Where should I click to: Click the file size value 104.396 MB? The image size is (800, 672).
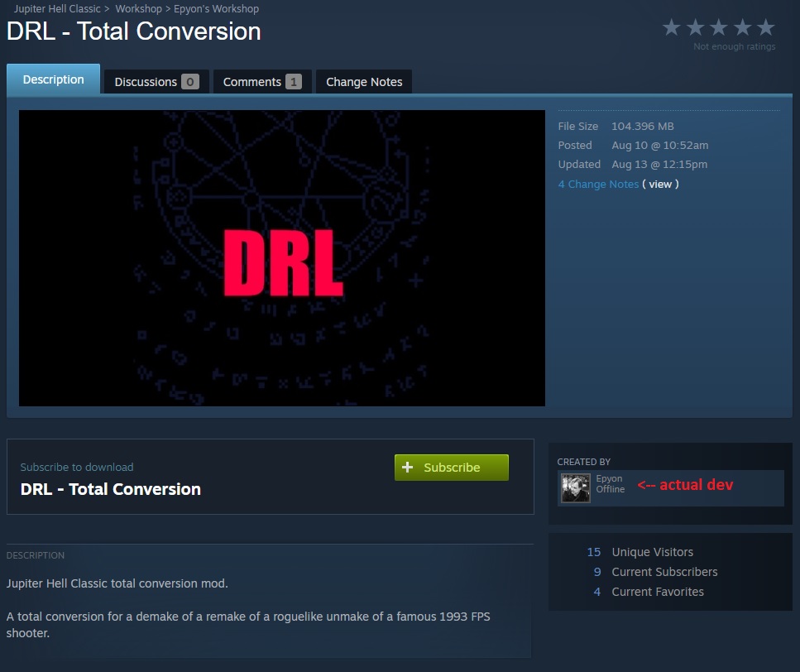[642, 126]
